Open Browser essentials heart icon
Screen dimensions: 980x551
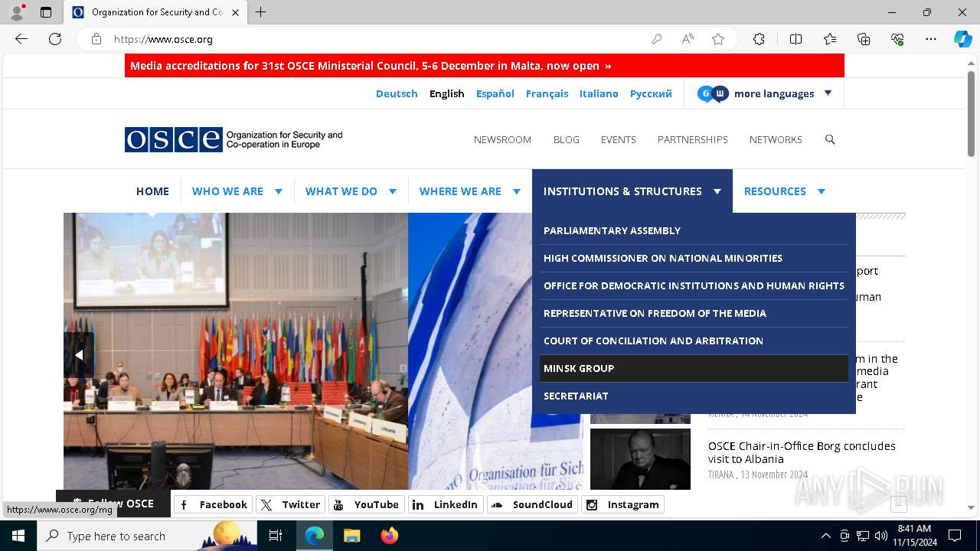coord(897,39)
